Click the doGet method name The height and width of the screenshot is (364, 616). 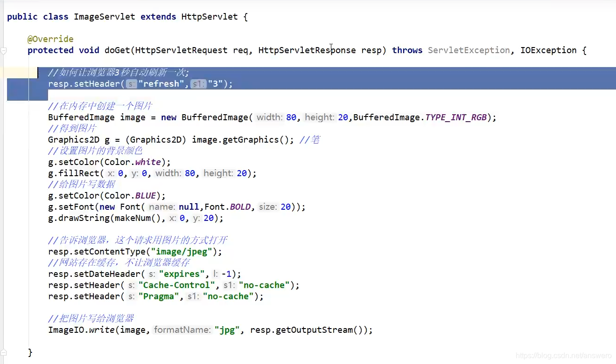(117, 50)
